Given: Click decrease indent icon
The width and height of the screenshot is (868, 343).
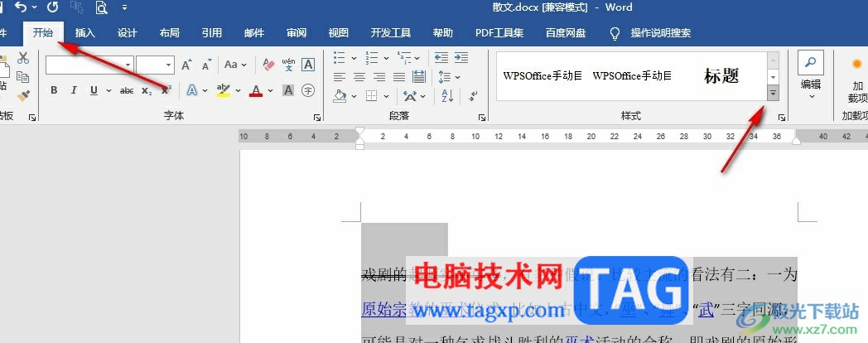Looking at the screenshot, I should coord(441,57).
